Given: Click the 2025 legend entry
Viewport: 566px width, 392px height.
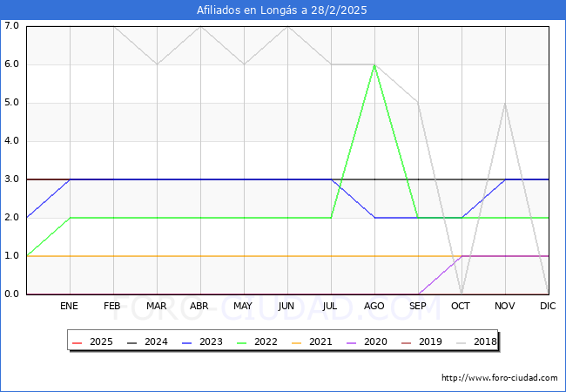Looking at the screenshot, I should 92,341.
